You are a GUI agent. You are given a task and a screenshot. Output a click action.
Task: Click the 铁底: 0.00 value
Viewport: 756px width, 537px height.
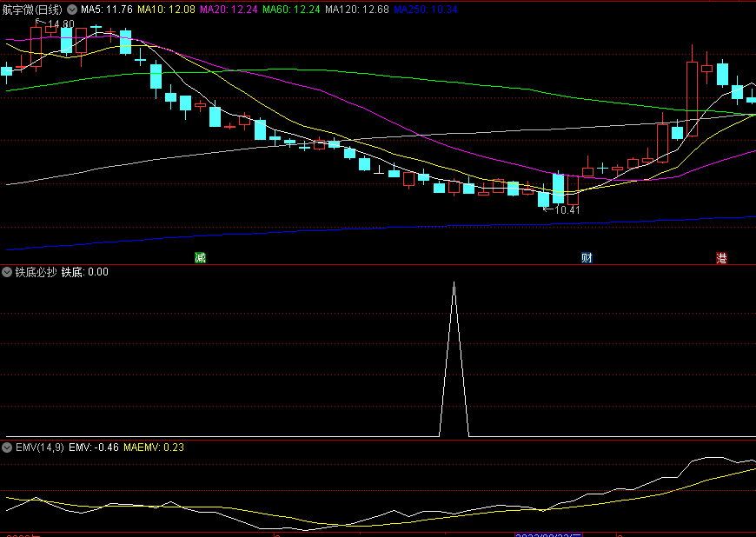85,272
